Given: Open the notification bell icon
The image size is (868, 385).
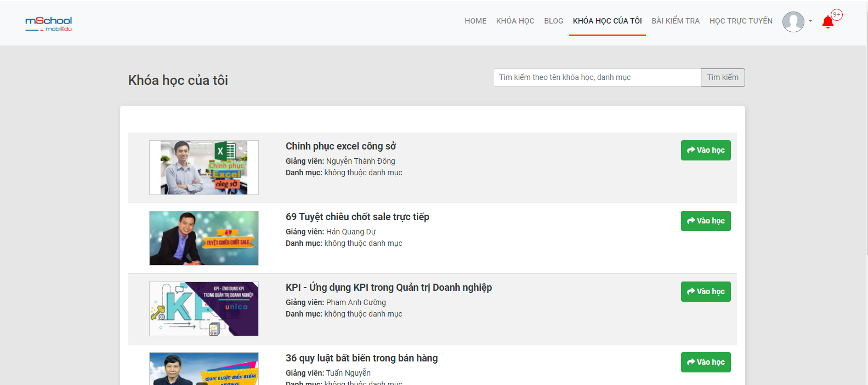Looking at the screenshot, I should (827, 22).
